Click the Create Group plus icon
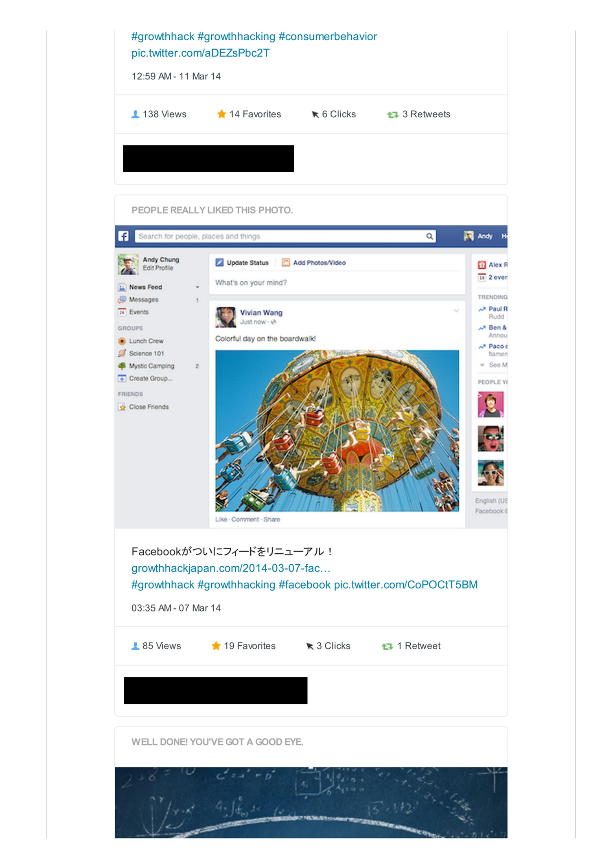Viewport: 615px width, 868px height. (x=122, y=379)
